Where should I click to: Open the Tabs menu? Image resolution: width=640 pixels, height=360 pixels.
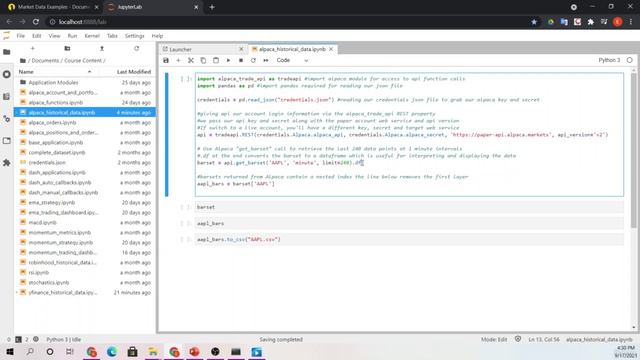pyautogui.click(x=112, y=36)
